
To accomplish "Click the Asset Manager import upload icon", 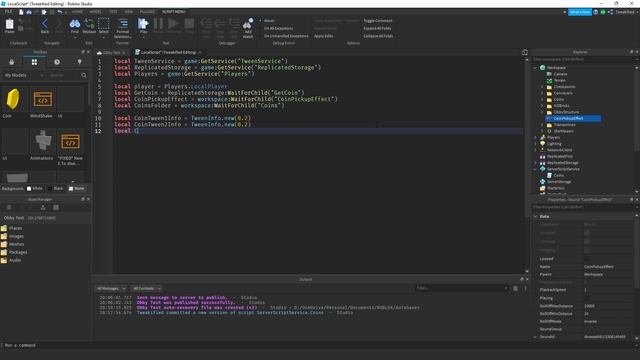I will pos(43,207).
